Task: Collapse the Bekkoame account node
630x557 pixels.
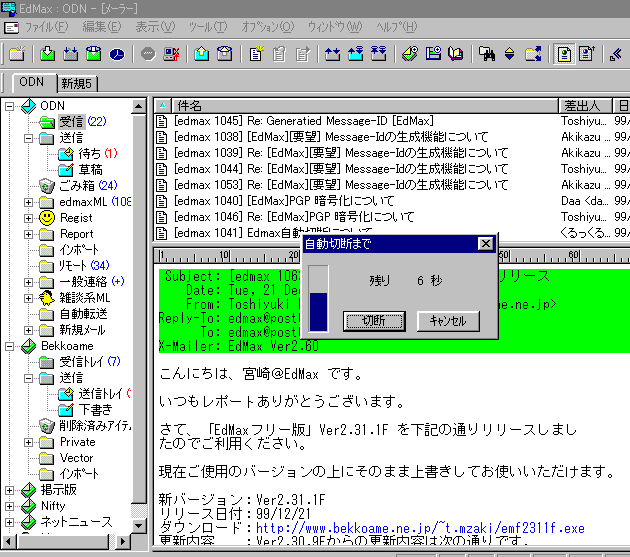Action: [9, 346]
